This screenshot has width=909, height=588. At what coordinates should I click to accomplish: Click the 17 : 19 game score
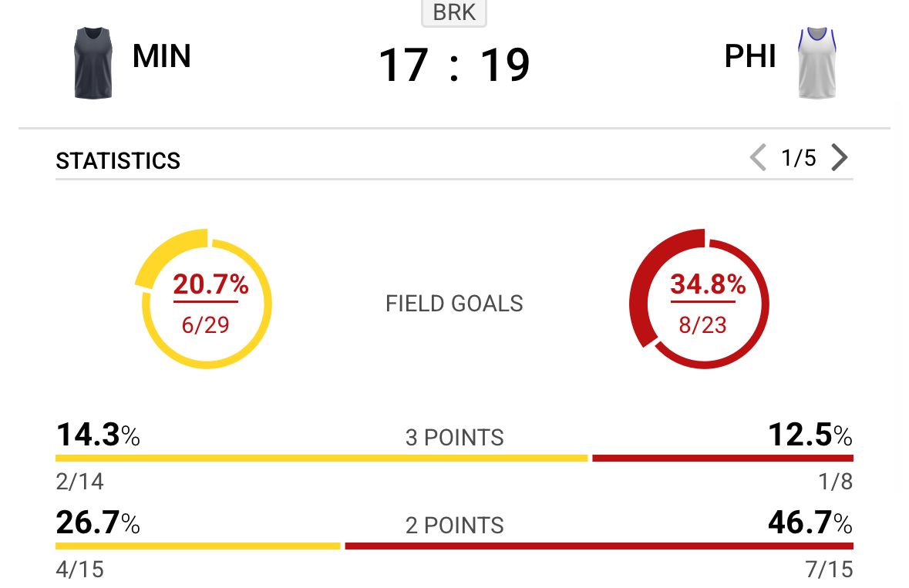click(x=454, y=65)
